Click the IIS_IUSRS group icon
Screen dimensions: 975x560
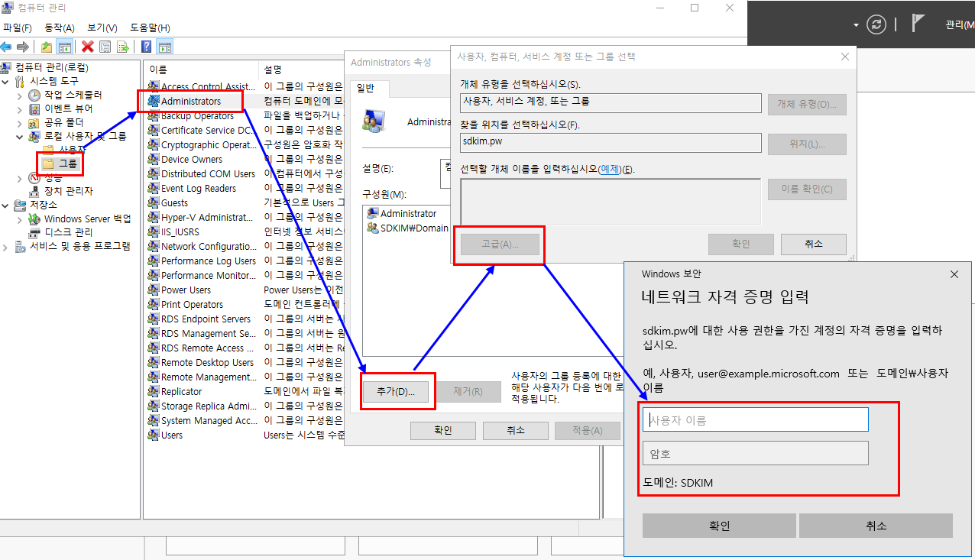[x=154, y=232]
